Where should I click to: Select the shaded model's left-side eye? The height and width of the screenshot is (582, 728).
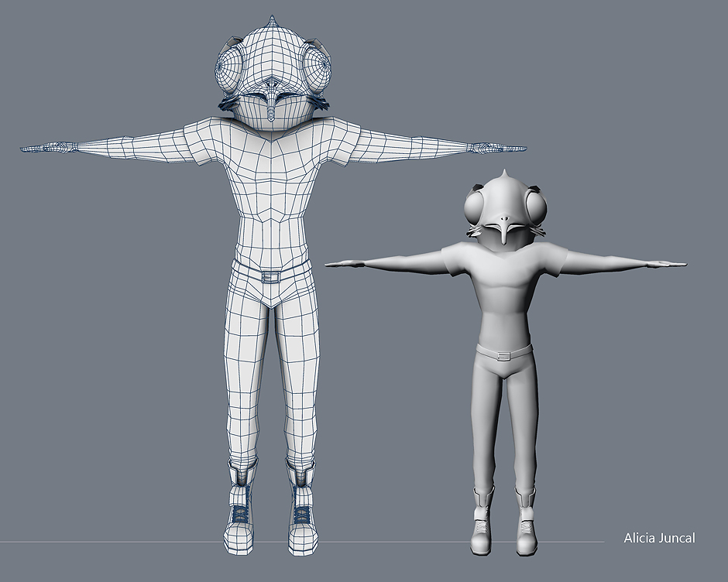(x=480, y=207)
